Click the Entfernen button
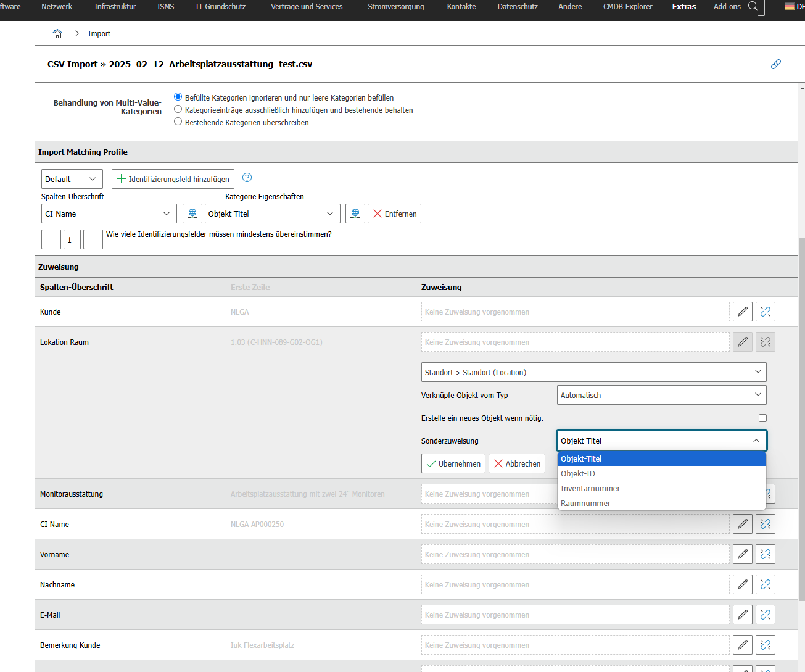The image size is (805, 672). pyautogui.click(x=394, y=214)
